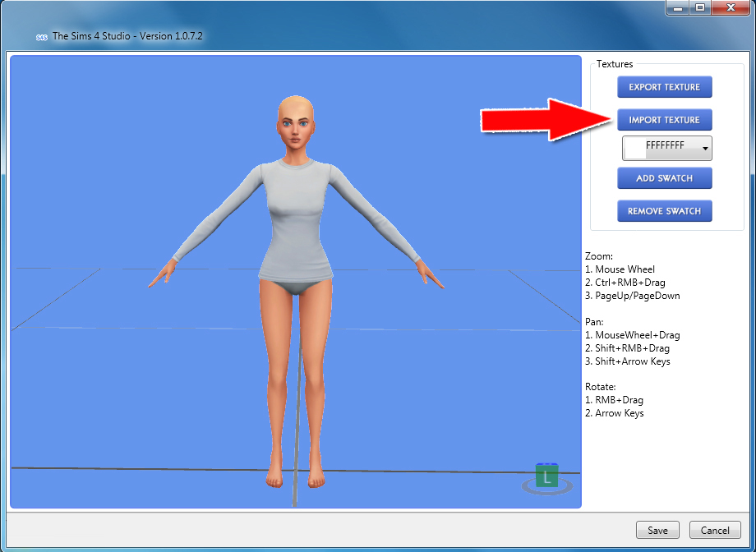The height and width of the screenshot is (552, 756).
Task: Click the window title 'The Sims 4 Studio - Version 1.0.7.2'
Action: 127,36
